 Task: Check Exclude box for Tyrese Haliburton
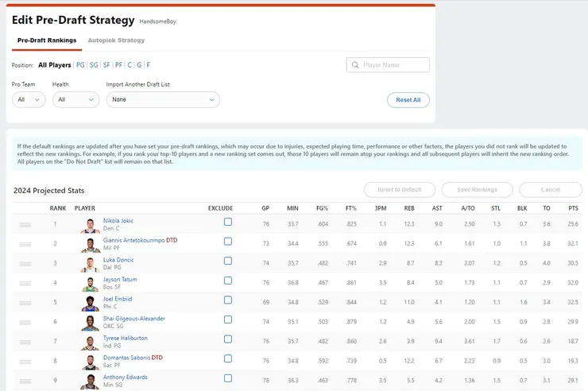point(228,339)
